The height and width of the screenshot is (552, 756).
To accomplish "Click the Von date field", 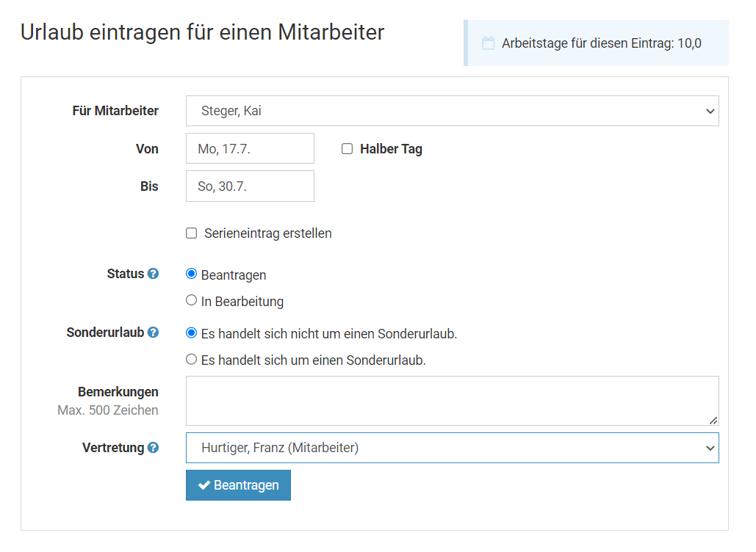I will point(250,148).
